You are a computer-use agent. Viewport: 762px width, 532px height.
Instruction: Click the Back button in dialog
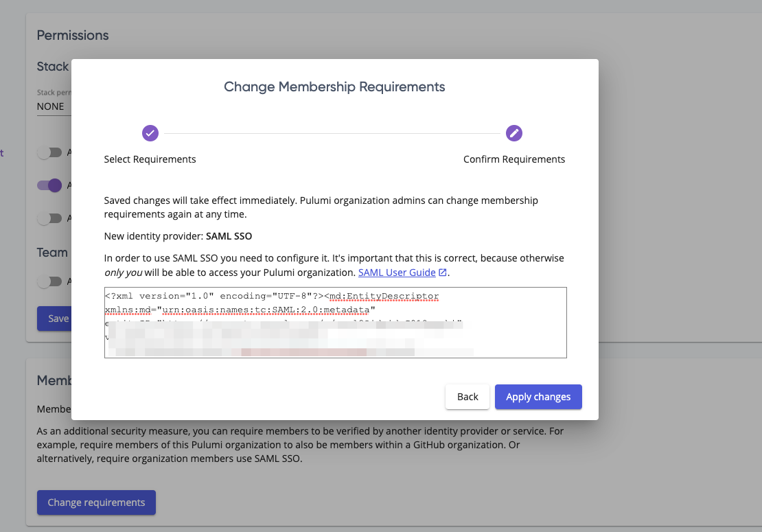(x=467, y=397)
